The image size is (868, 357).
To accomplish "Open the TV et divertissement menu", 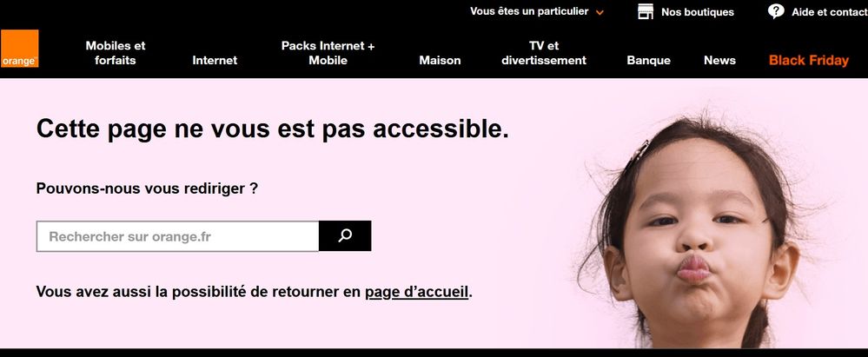I will (x=544, y=53).
